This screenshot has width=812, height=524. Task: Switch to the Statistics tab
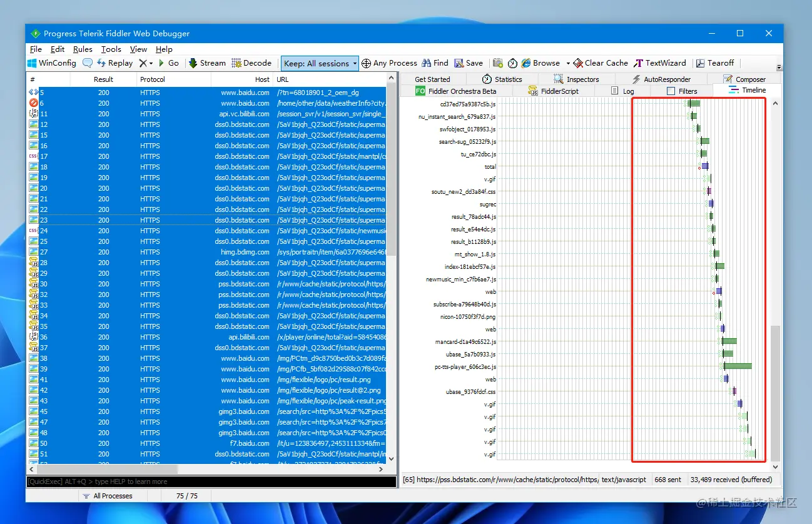coord(502,79)
